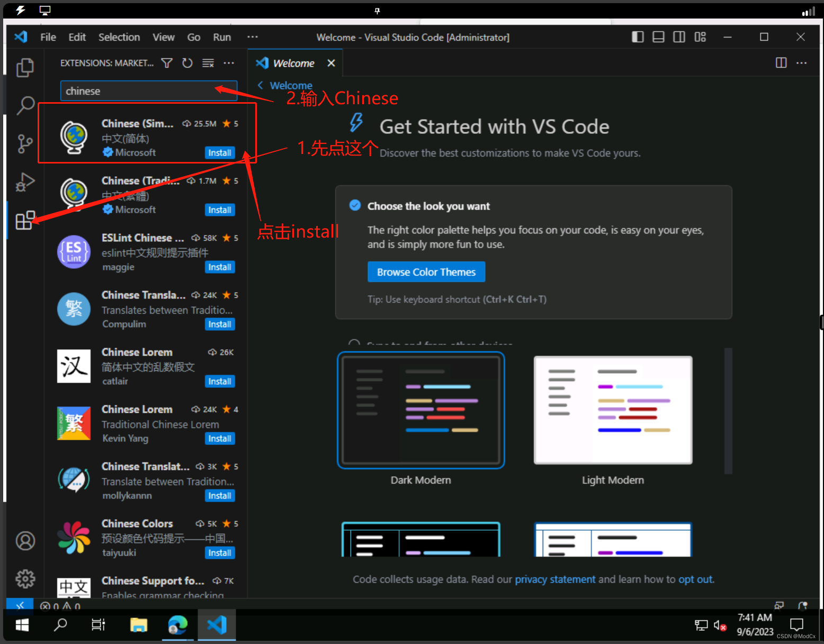Open Source Control view
The image size is (824, 644).
pyautogui.click(x=25, y=143)
